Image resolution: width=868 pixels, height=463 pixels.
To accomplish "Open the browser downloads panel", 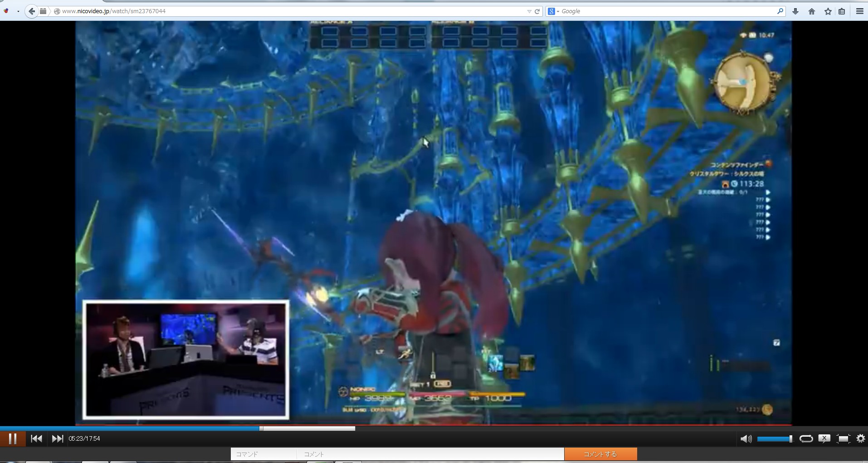I will (795, 11).
